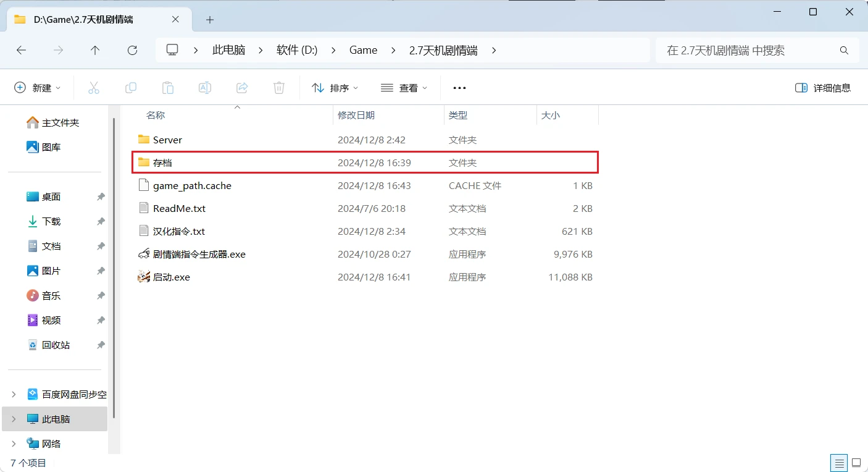The height and width of the screenshot is (472, 868).
Task: Open a new tab with plus button
Action: (210, 20)
